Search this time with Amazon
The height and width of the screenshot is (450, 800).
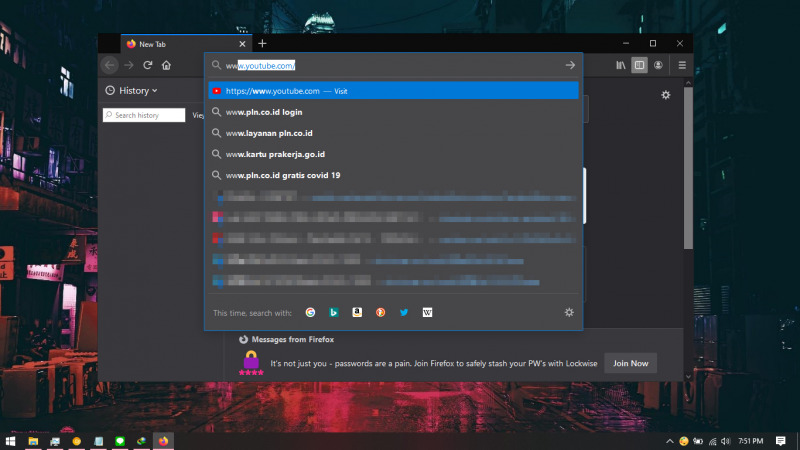(357, 312)
